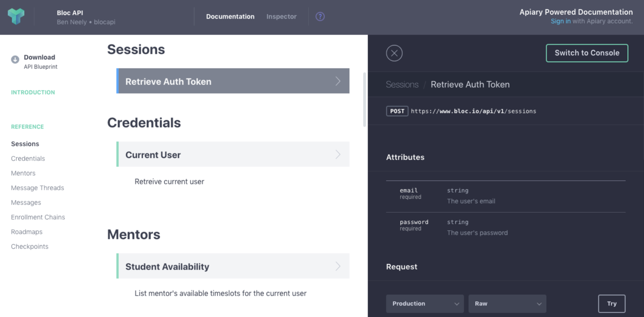Open the Raw format dropdown
This screenshot has height=317, width=644.
(507, 304)
